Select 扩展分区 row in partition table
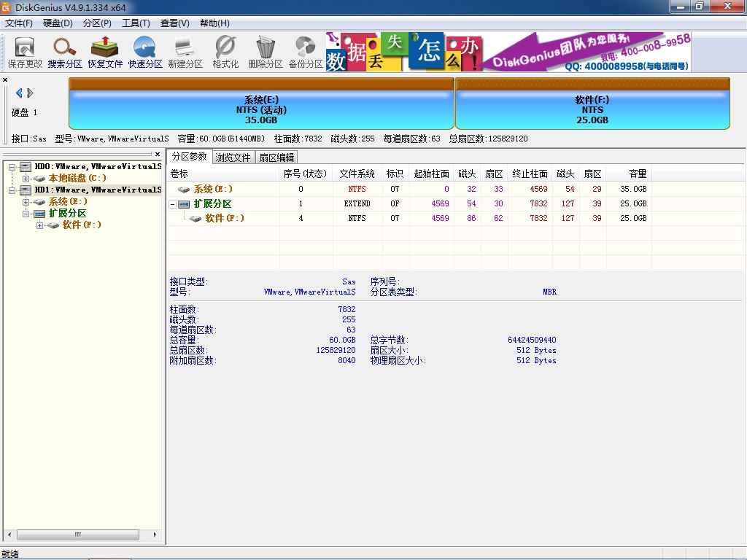 (x=409, y=204)
